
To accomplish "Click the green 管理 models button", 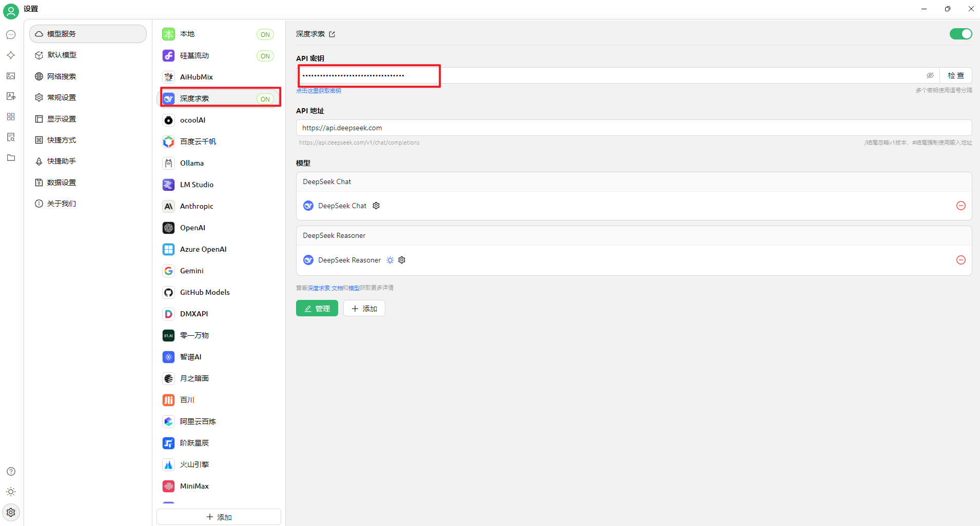I will pyautogui.click(x=317, y=308).
